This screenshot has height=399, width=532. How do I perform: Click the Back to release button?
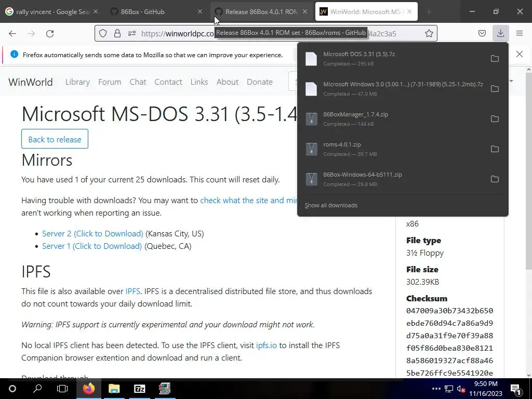tap(55, 139)
